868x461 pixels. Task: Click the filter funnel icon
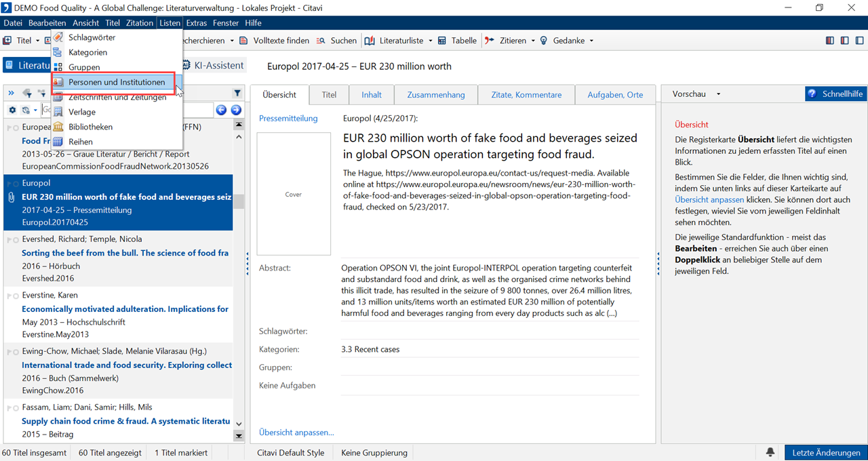pyautogui.click(x=237, y=94)
